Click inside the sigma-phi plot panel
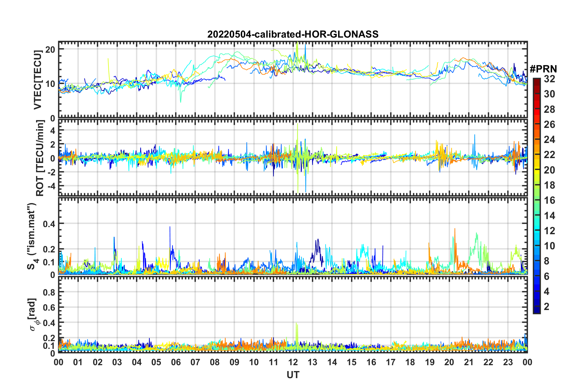The height and width of the screenshot is (392, 586). [293, 315]
